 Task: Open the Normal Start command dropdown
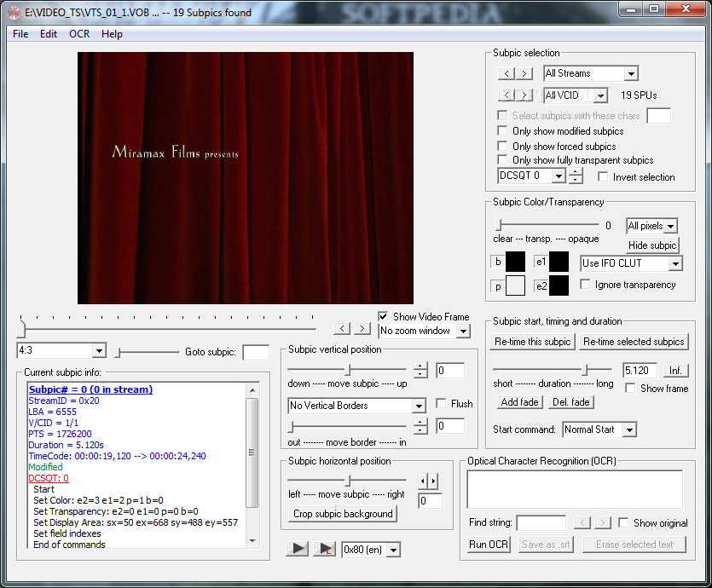pyautogui.click(x=629, y=429)
